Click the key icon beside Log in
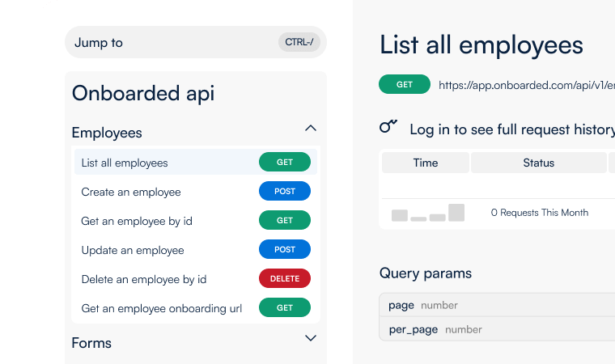 (388, 126)
